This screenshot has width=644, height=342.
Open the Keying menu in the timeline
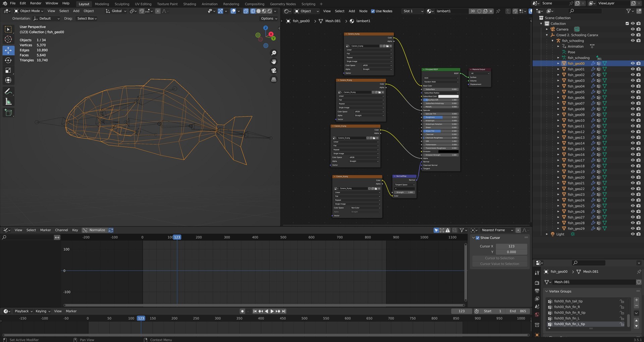pos(43,311)
